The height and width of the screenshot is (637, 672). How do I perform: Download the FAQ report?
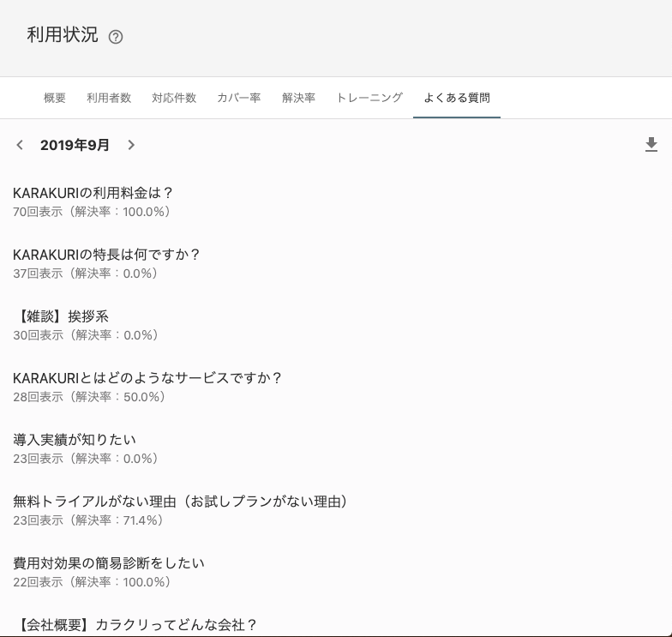click(x=651, y=145)
